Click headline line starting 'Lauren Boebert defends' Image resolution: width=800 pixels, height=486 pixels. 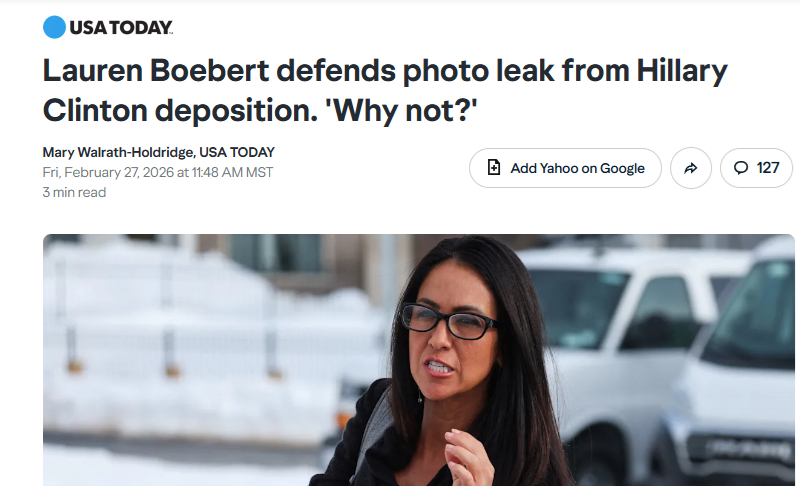pyautogui.click(x=385, y=71)
